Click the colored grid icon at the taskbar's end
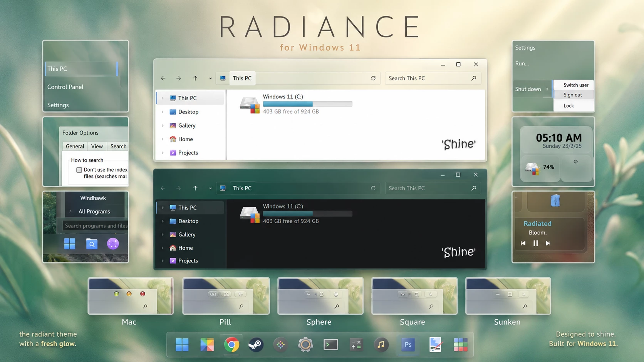The image size is (644, 362). click(460, 345)
